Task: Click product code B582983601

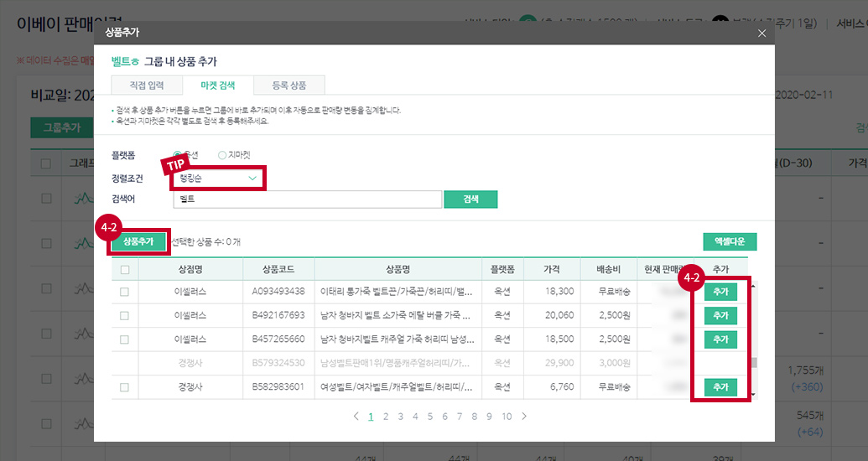Action: pos(278,387)
